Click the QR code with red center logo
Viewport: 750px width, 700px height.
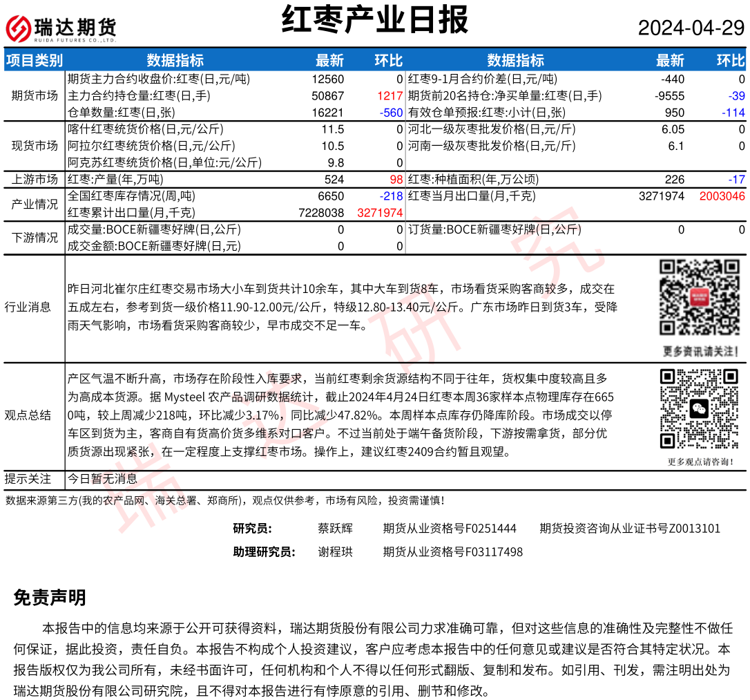(x=698, y=298)
